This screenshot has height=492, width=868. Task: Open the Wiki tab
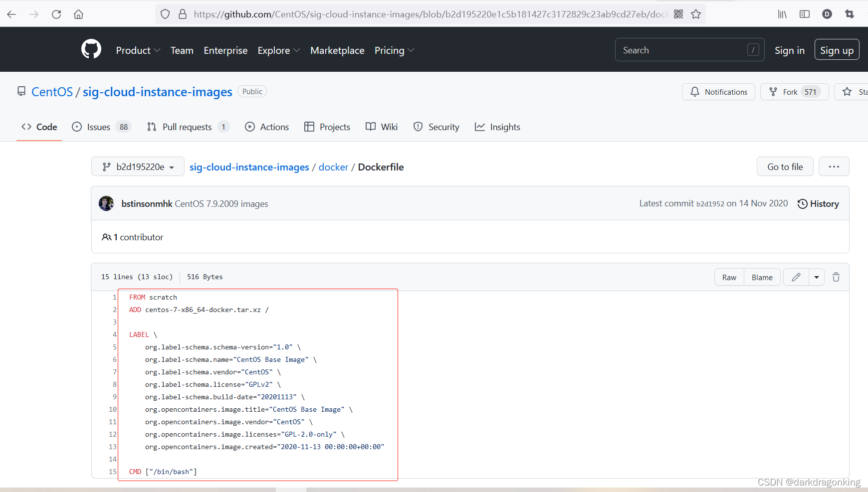pos(382,127)
